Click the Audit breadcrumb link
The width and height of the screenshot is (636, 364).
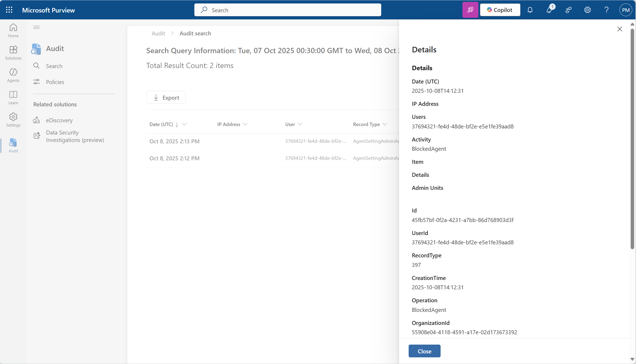pos(158,33)
